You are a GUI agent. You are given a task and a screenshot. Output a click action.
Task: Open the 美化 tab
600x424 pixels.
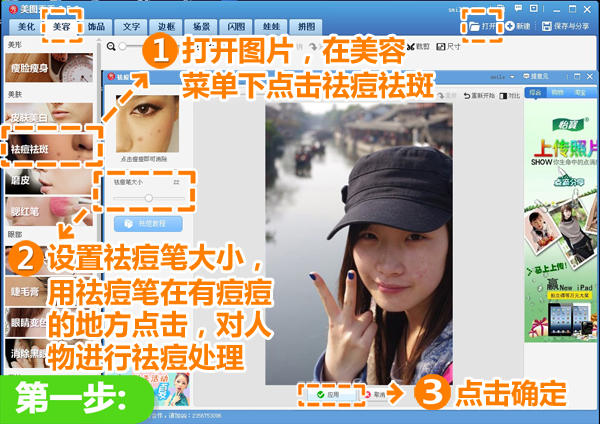(26, 27)
